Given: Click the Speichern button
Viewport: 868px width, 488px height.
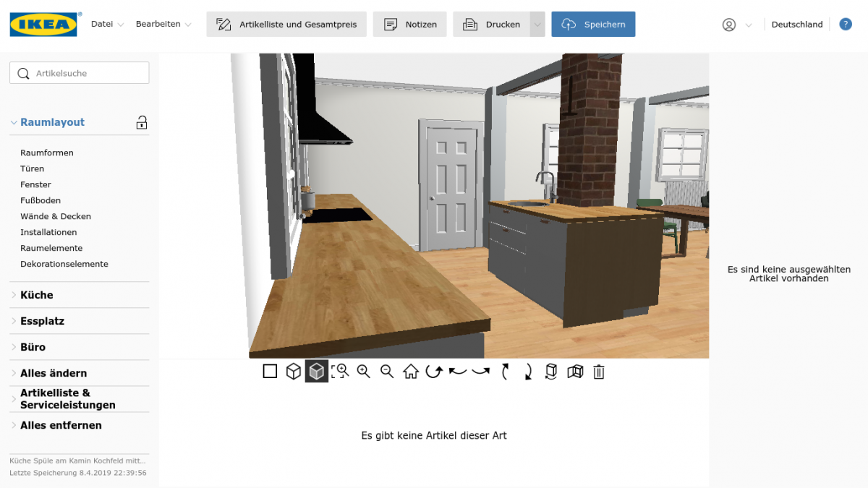Looking at the screenshot, I should tap(593, 25).
